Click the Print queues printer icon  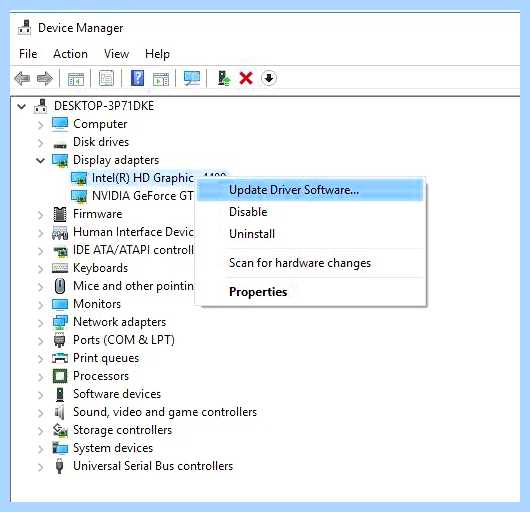point(60,358)
